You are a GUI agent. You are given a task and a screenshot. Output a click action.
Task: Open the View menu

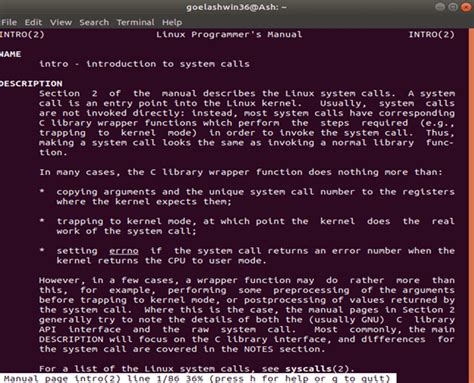61,23
